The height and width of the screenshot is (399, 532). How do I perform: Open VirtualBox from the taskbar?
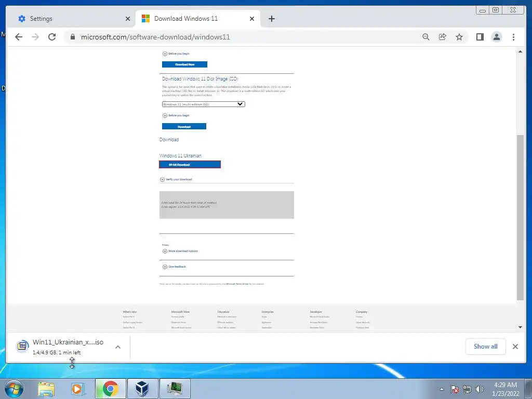tap(142, 389)
